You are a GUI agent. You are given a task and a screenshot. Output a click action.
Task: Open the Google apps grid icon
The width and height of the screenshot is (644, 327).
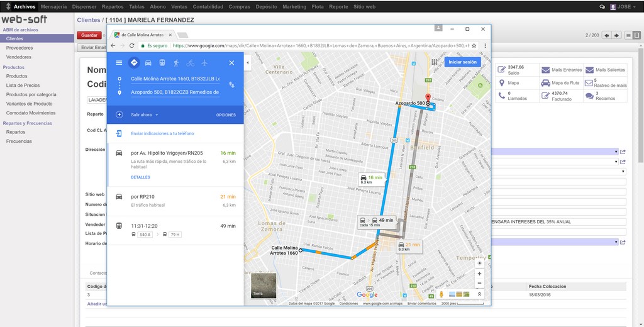(434, 62)
